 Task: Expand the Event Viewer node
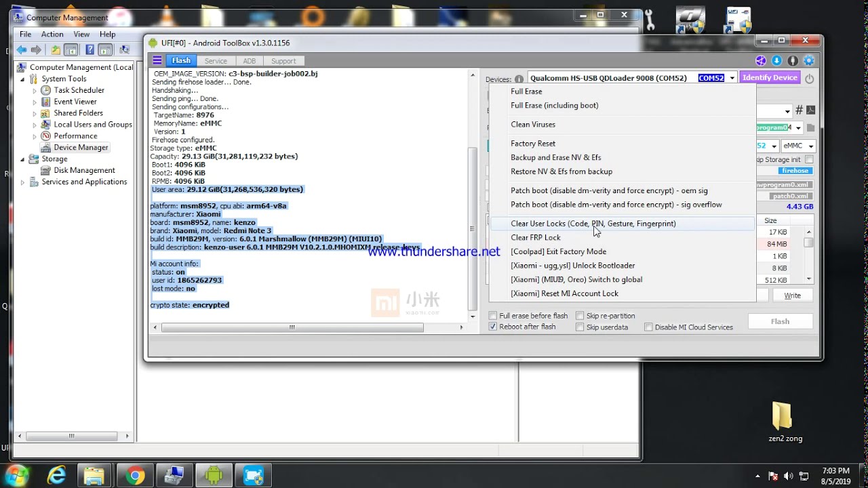click(35, 102)
